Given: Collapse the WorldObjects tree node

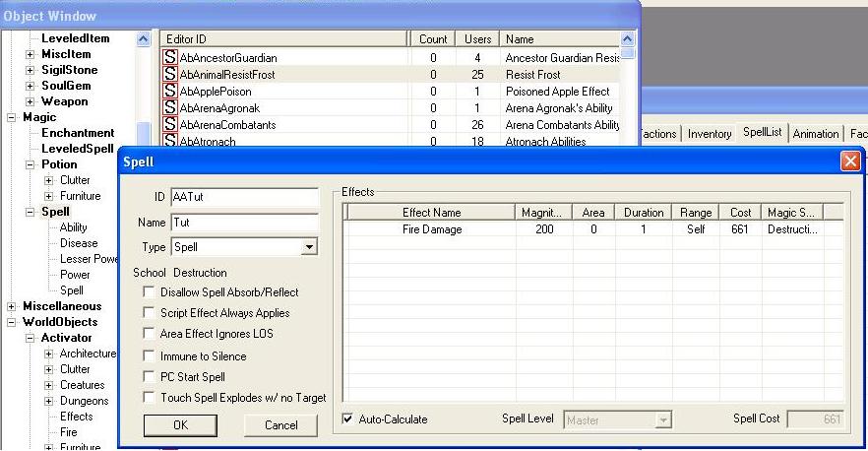Looking at the screenshot, I should click(x=11, y=322).
